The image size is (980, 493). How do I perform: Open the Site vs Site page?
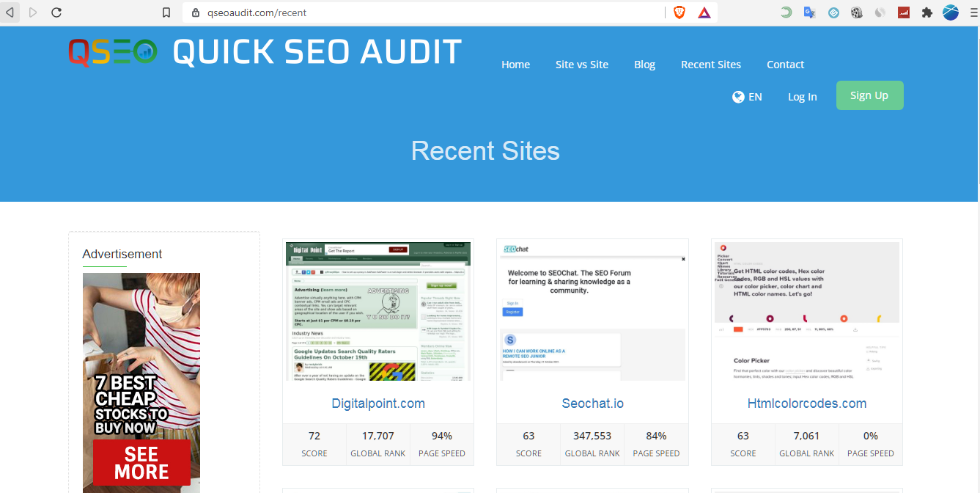582,65
